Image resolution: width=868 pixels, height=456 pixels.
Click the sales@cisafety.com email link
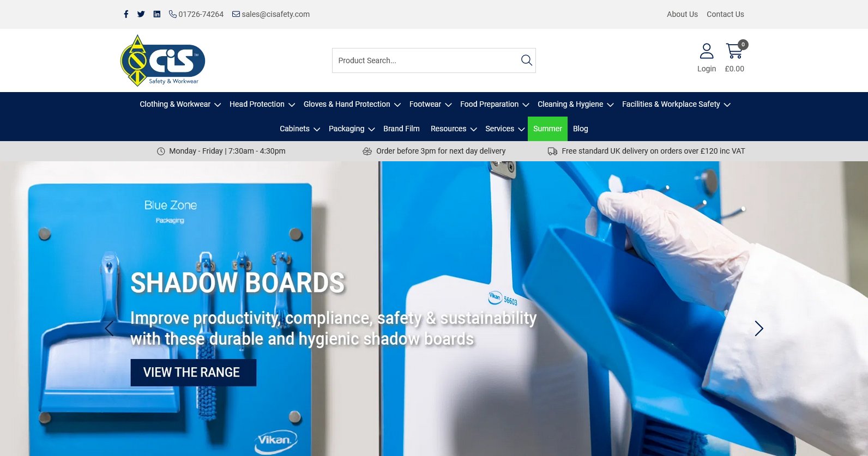coord(271,14)
